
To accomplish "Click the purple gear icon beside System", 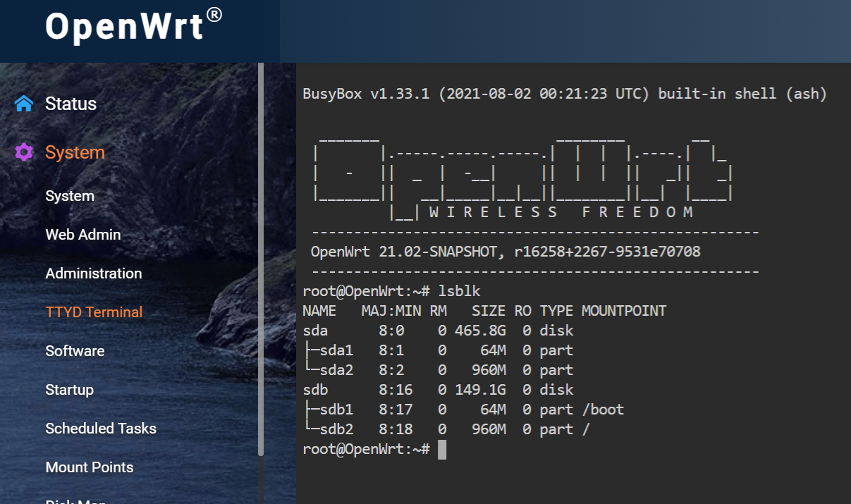I will point(24,152).
